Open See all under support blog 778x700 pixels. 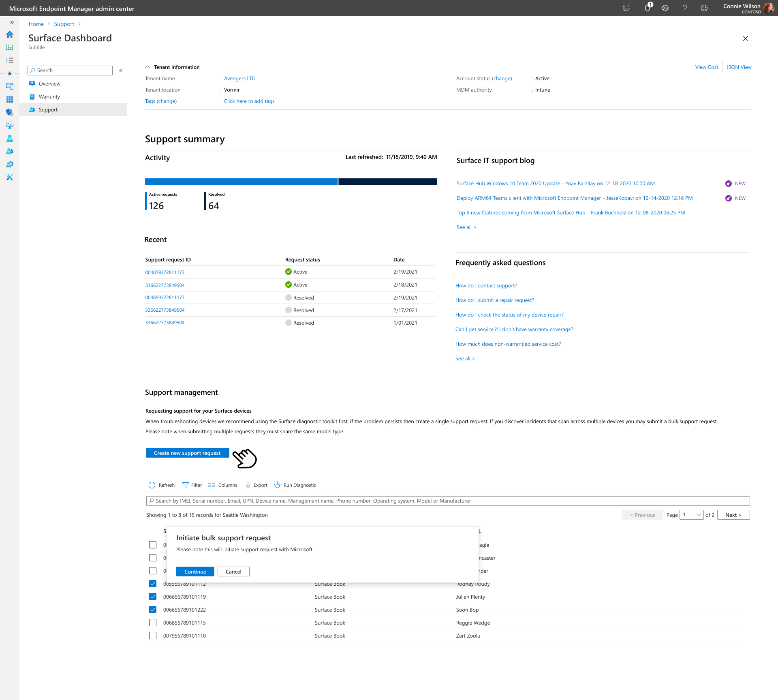(466, 227)
